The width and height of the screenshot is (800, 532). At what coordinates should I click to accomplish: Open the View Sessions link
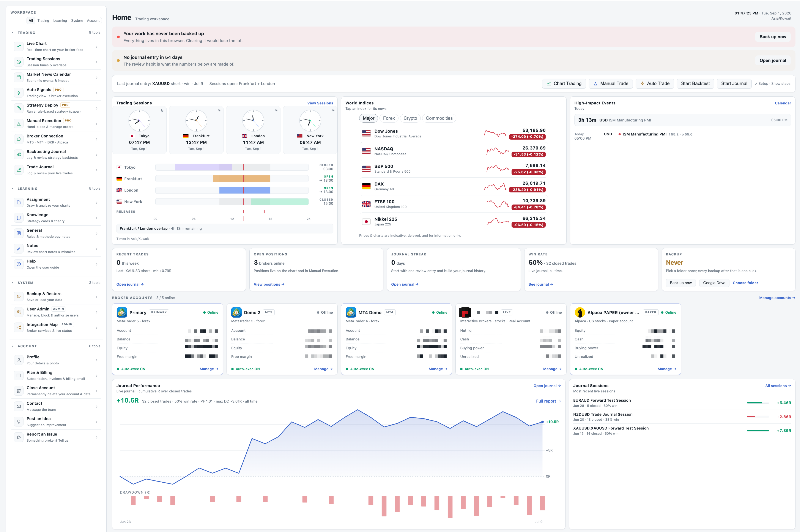[x=320, y=103]
